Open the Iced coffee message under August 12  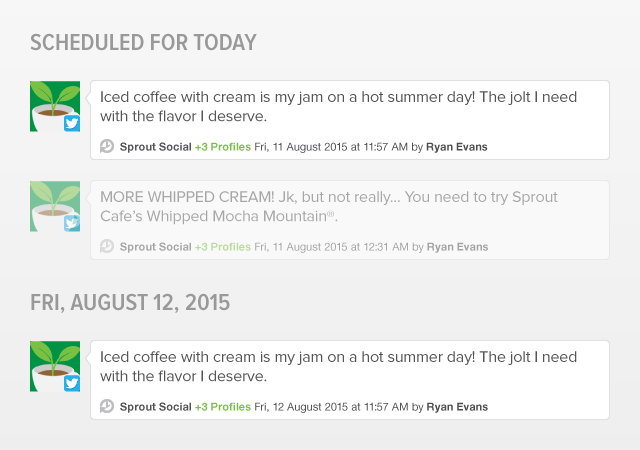coord(350,380)
